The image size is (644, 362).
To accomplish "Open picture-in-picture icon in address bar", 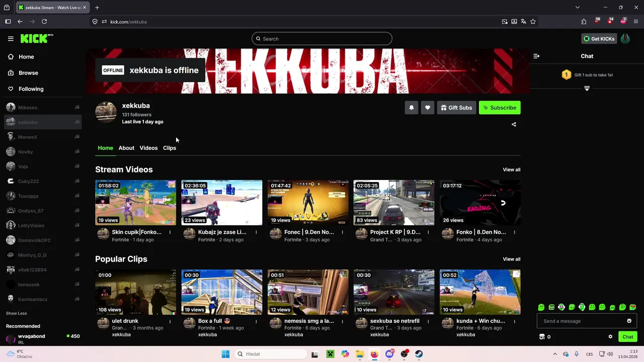I will tap(505, 22).
